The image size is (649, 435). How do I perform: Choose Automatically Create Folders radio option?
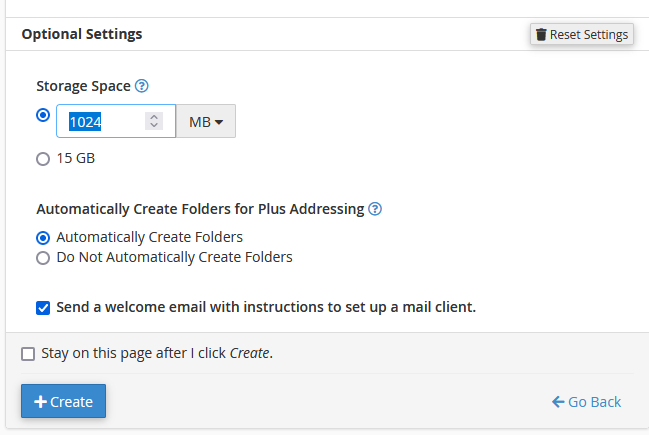43,238
